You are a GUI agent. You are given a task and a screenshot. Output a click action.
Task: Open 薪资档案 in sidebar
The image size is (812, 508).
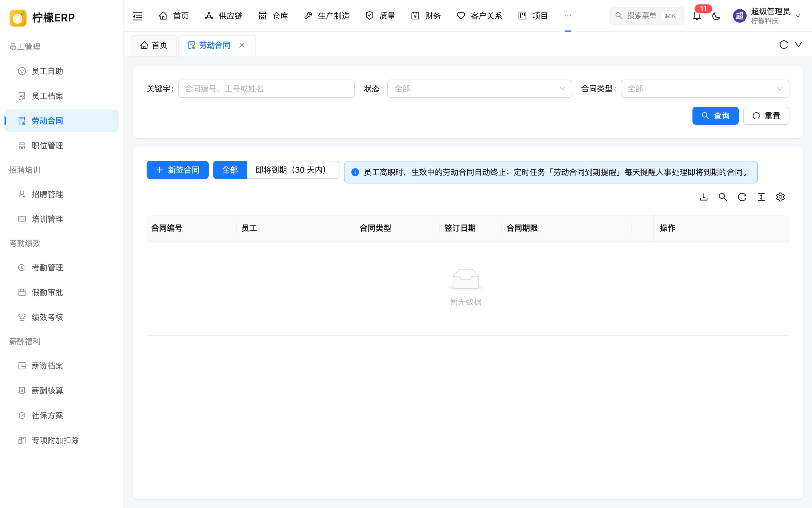pos(62,366)
